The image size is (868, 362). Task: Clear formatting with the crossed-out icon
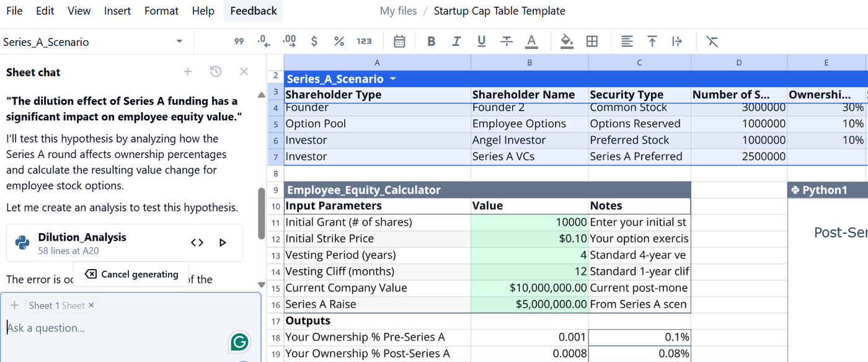(x=712, y=42)
